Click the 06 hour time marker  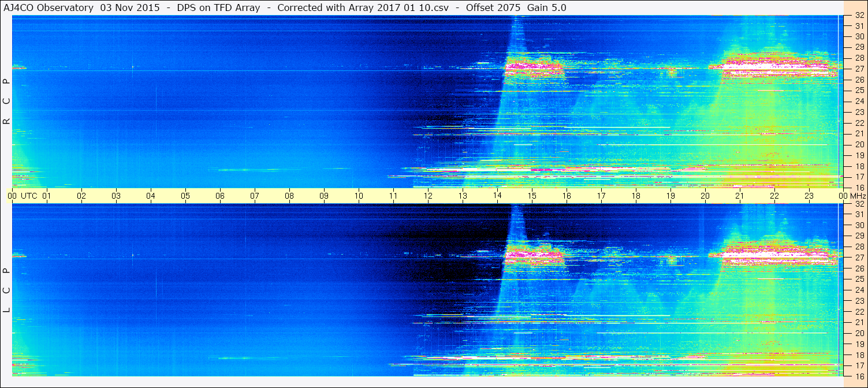pyautogui.click(x=220, y=196)
